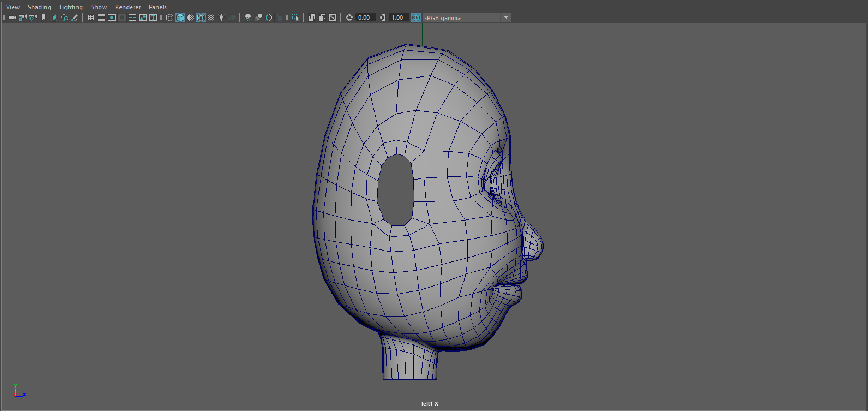Viewport: 868px width, 411px height.
Task: Click the Exposure aperture icon
Action: point(349,17)
